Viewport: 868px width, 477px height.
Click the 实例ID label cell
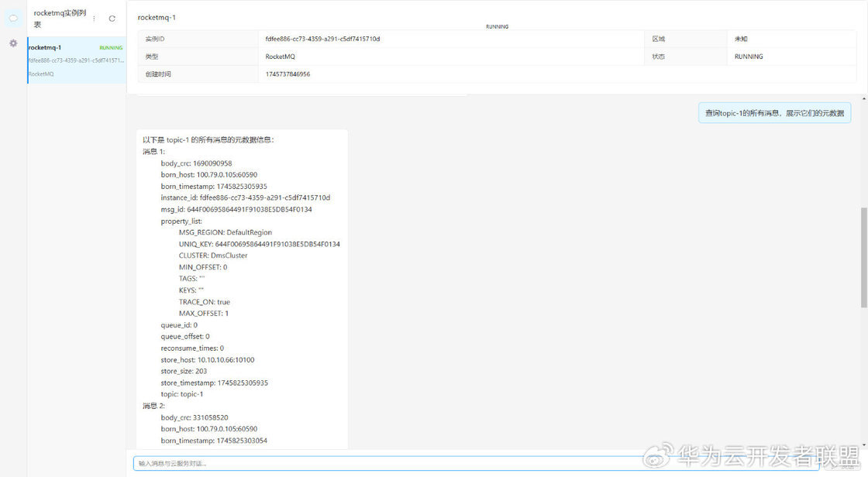(x=198, y=39)
